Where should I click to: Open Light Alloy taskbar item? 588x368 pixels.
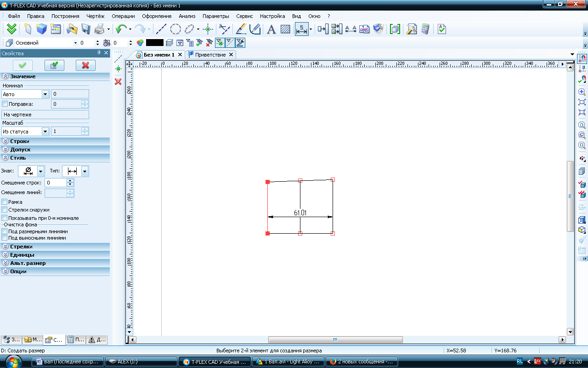[289, 362]
